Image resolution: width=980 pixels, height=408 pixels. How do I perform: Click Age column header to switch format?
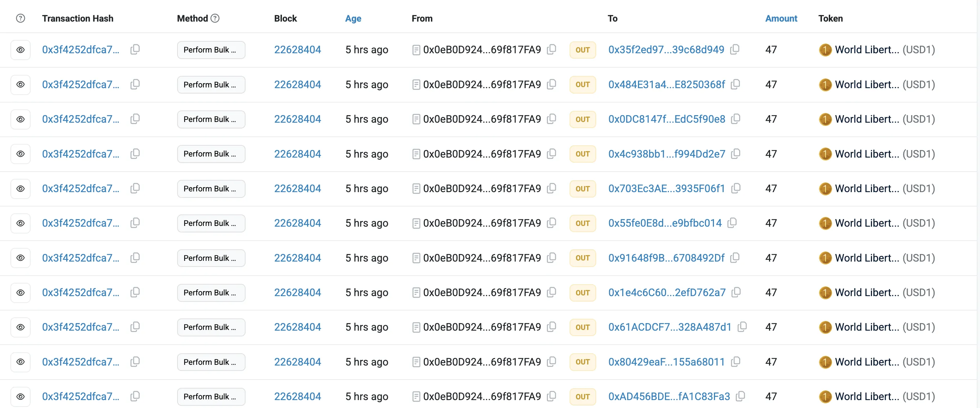click(353, 18)
